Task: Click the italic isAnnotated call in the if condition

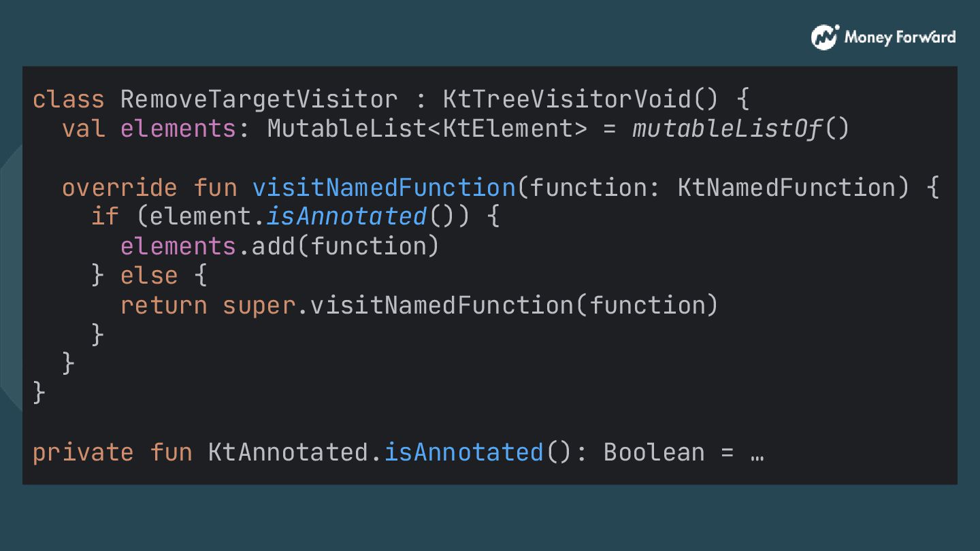Action: pos(346,217)
